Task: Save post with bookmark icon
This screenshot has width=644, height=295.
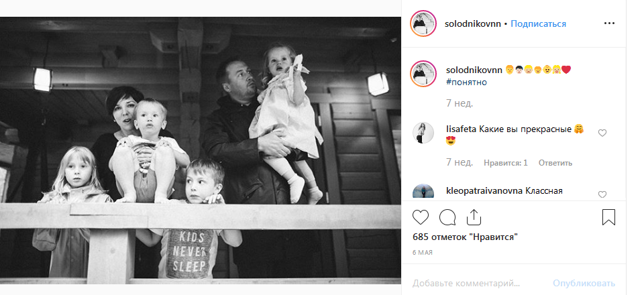Action: [608, 217]
